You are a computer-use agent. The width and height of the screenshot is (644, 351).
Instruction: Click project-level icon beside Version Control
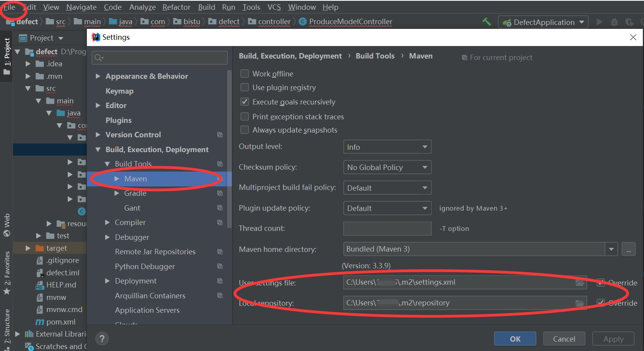(220, 135)
